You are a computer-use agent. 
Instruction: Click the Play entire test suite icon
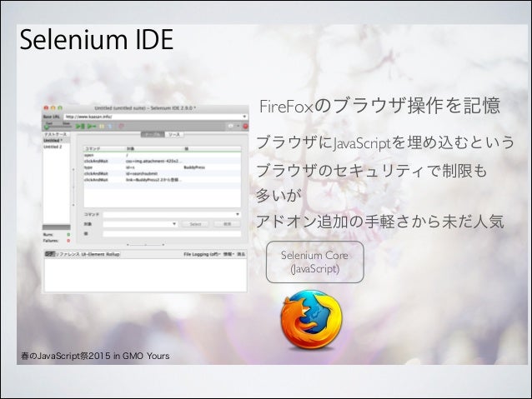[80, 127]
